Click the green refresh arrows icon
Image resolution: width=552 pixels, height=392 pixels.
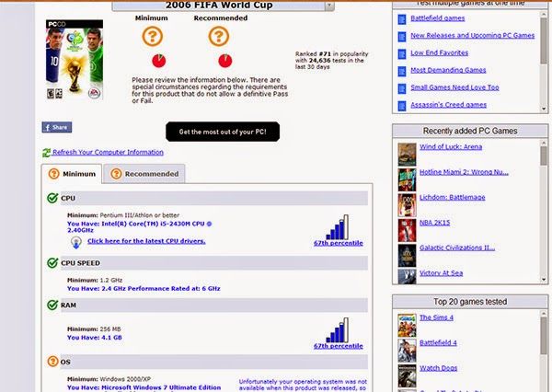click(x=46, y=153)
